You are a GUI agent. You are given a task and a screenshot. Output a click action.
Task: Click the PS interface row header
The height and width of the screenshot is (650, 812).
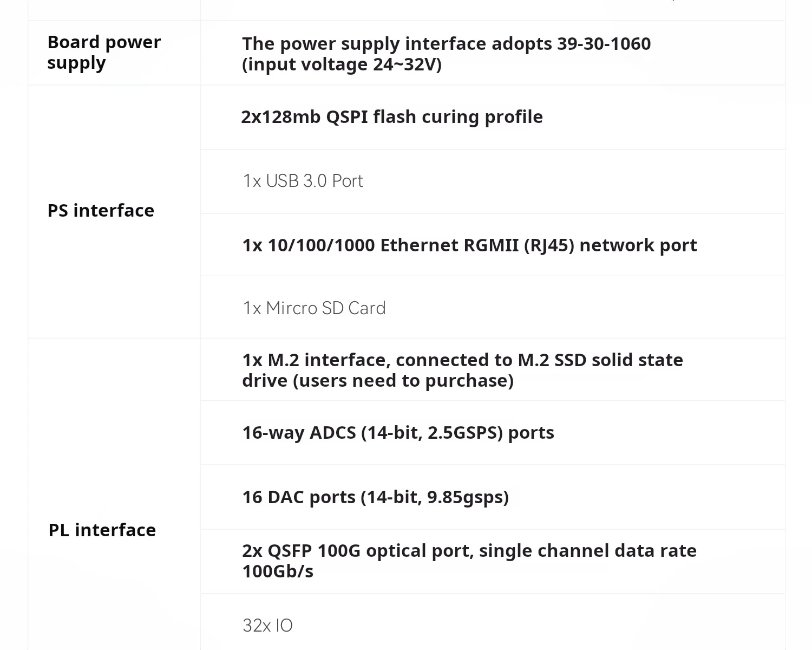[101, 211]
